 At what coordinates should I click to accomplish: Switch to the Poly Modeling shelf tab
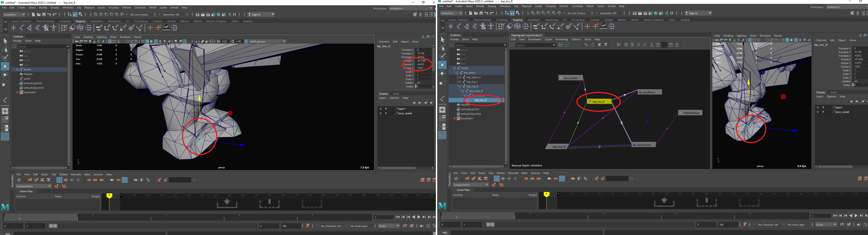coord(45,21)
